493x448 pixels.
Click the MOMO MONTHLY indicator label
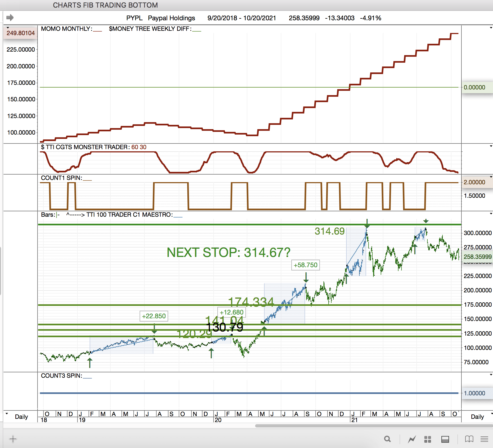click(x=66, y=29)
